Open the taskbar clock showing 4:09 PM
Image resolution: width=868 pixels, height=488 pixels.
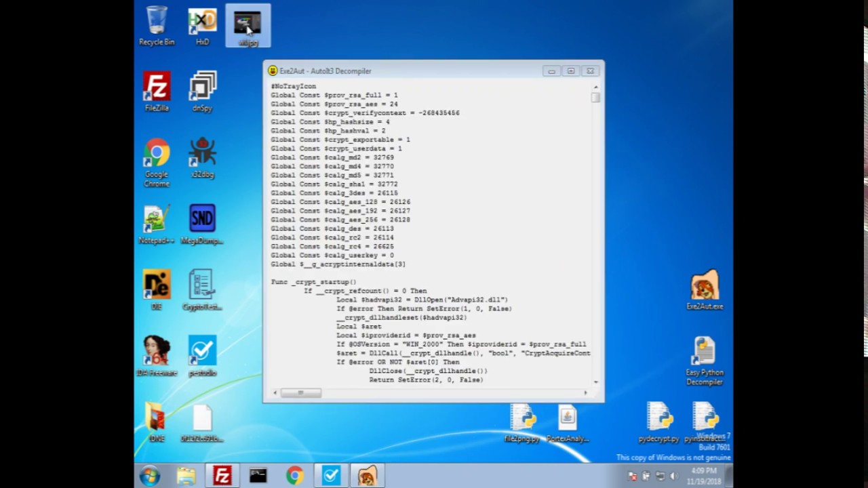pyautogui.click(x=705, y=476)
